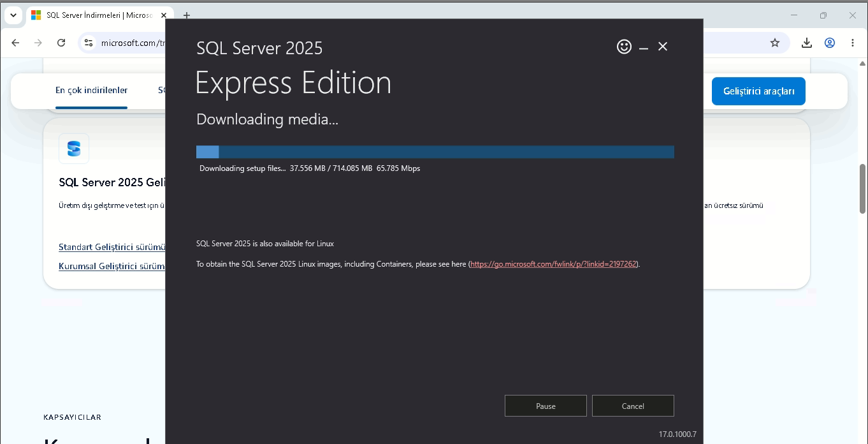Click the Chrome back arrow
The width and height of the screenshot is (868, 444).
point(16,43)
